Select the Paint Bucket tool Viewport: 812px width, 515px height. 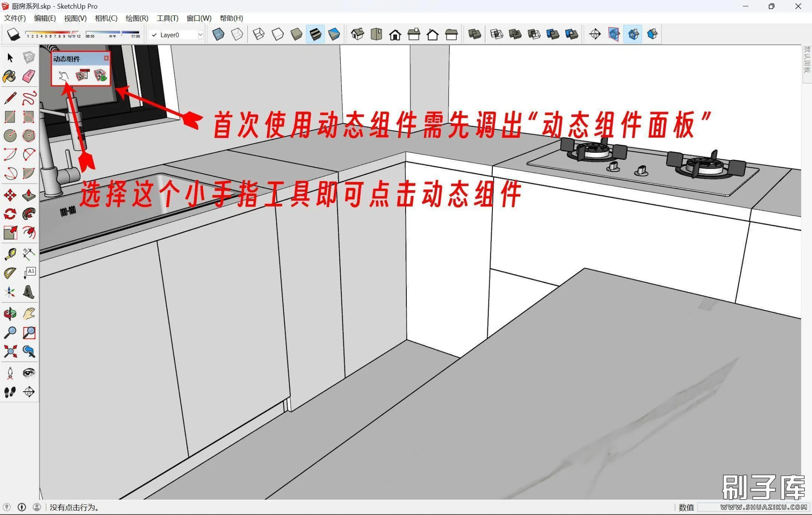click(10, 76)
